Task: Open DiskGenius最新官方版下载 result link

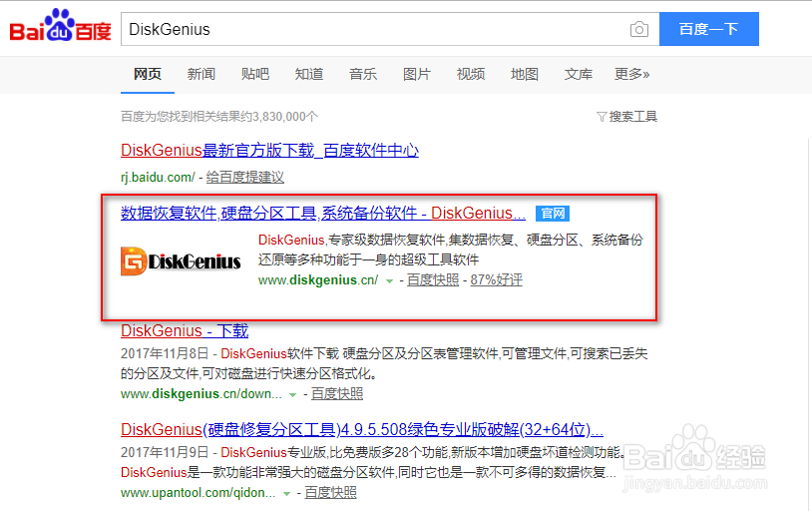Action: click(269, 151)
